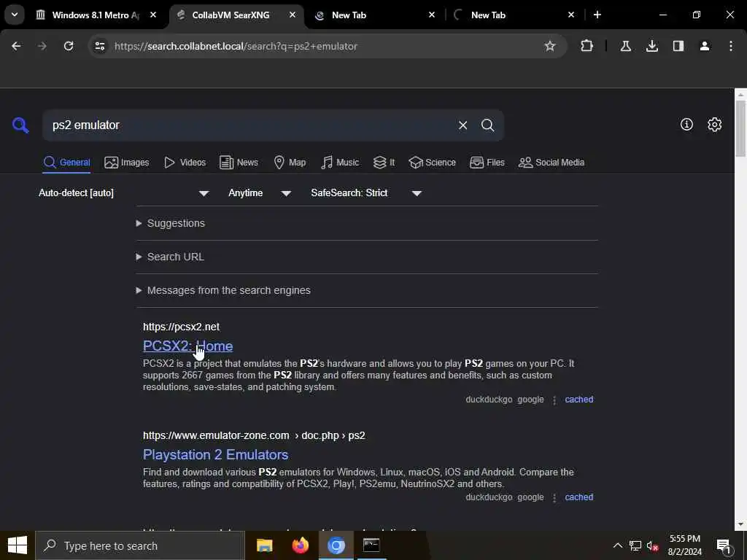Go back using browser back arrow
Image resolution: width=747 pixels, height=560 pixels.
click(x=16, y=46)
